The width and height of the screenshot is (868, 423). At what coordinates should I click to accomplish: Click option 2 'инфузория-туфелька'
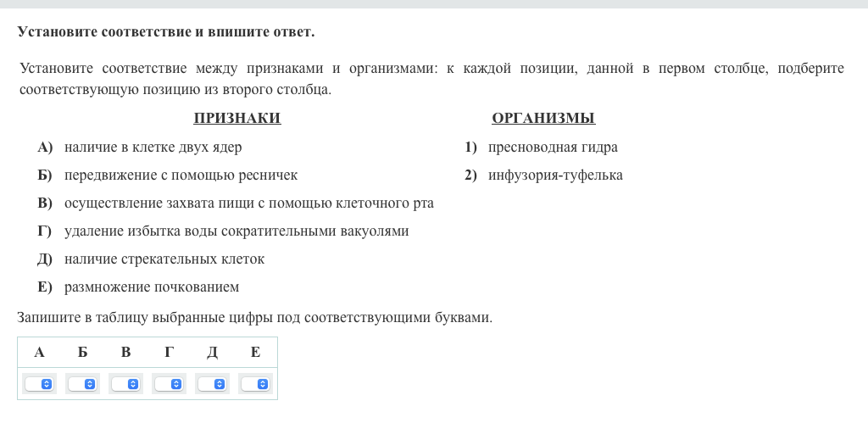point(555,175)
